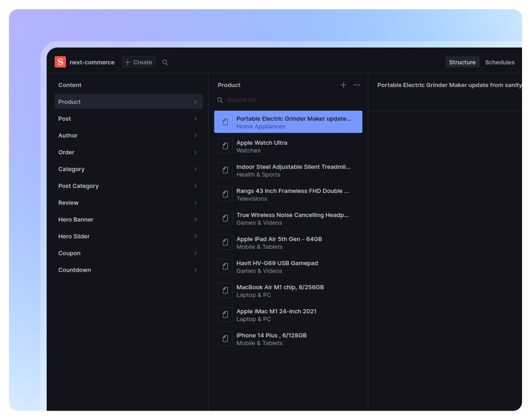Image resolution: width=531 pixels, height=420 pixels.
Task: Open the Review section
Action: pos(128,203)
